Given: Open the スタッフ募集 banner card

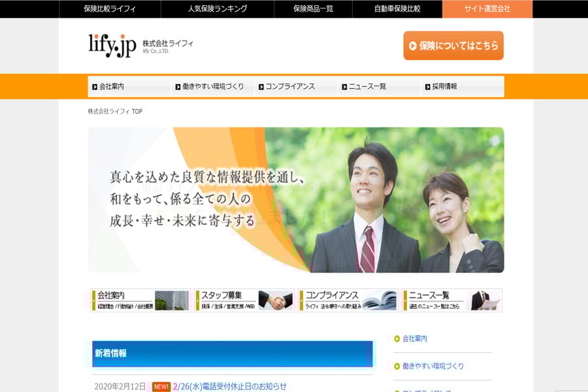Looking at the screenshot, I should pyautogui.click(x=244, y=300).
